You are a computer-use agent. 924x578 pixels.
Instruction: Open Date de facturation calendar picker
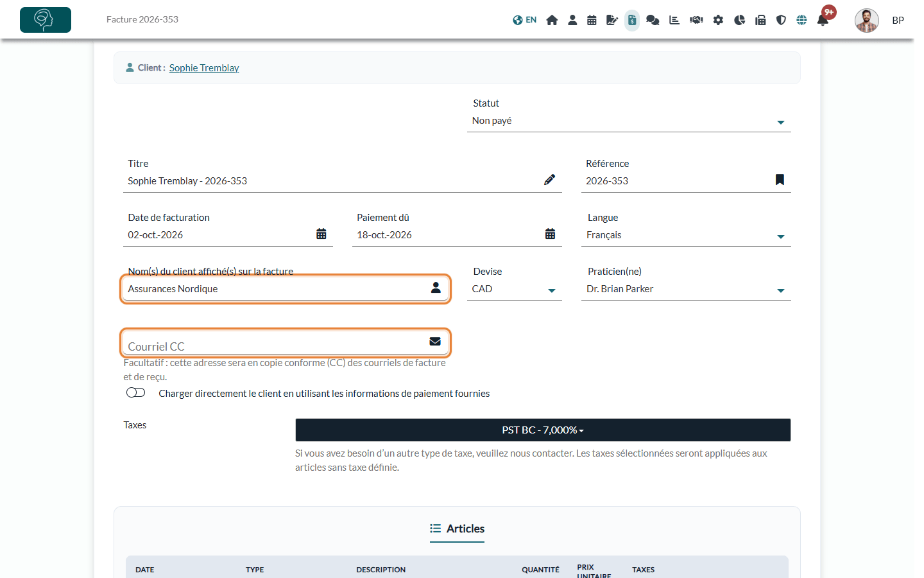pyautogui.click(x=321, y=234)
